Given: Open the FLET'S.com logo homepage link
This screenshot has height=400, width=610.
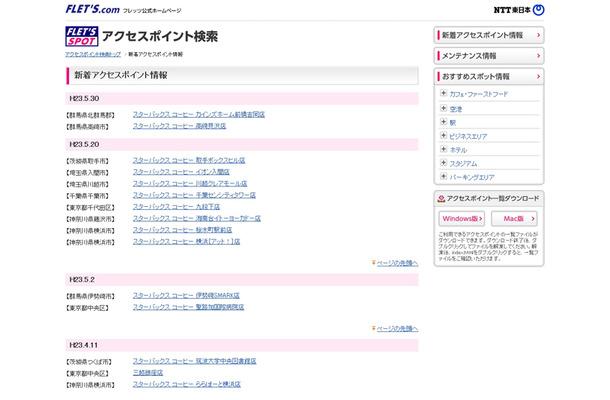Looking at the screenshot, I should tap(93, 9).
